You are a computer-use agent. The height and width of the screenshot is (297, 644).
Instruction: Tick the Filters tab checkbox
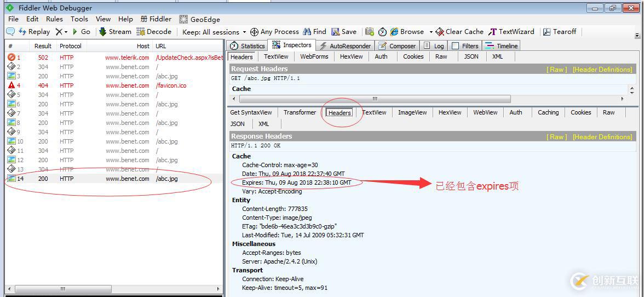(455, 46)
